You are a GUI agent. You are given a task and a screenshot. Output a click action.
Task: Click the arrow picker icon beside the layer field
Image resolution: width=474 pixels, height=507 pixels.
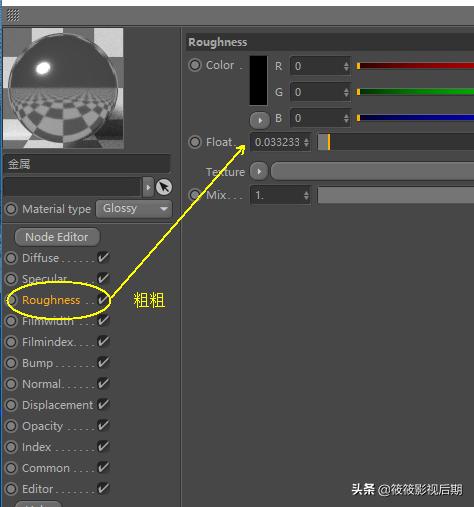164,187
